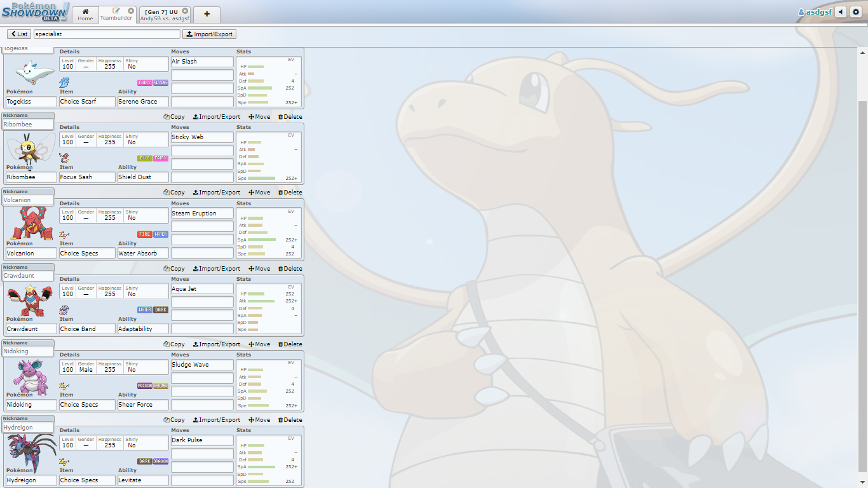
Task: Delete the Nidoking set
Action: point(290,344)
